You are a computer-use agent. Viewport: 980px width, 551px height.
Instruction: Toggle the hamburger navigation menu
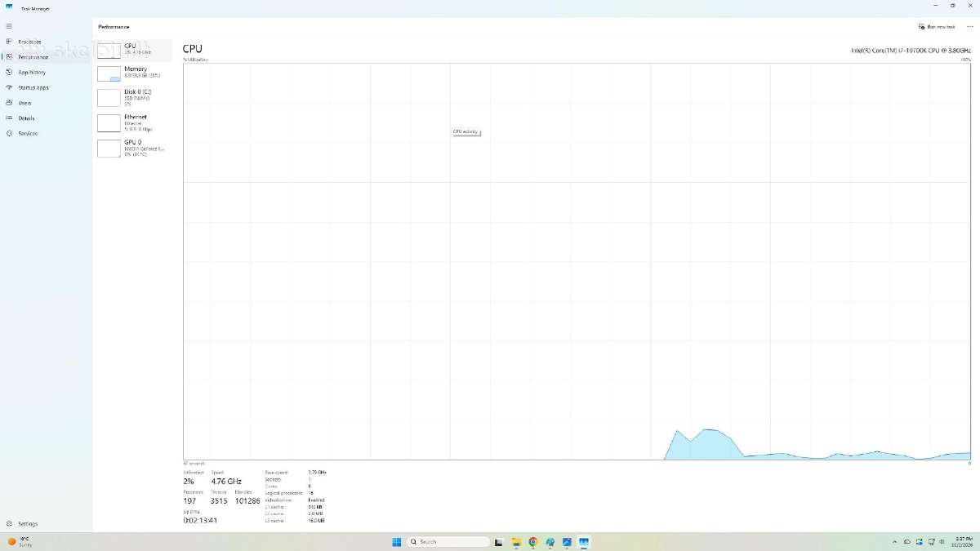click(x=9, y=26)
